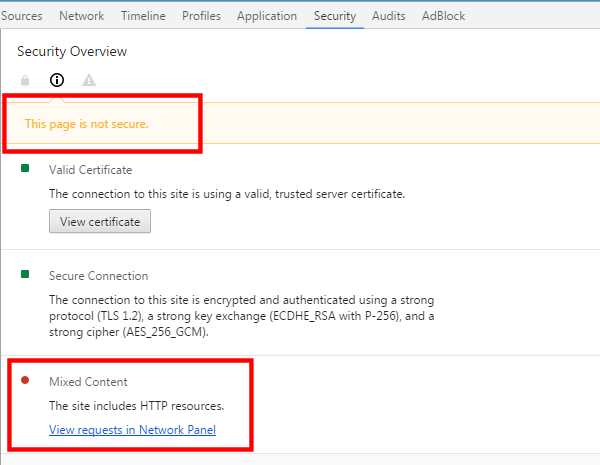Click the 'This page is not secure.' message
Screen dimensions: 600x465
click(87, 124)
